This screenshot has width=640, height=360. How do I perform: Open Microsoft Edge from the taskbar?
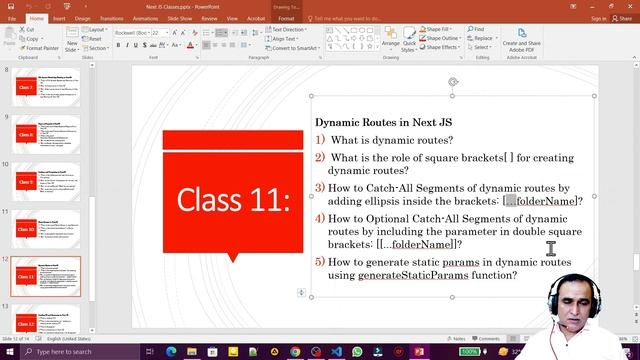pos(171,351)
